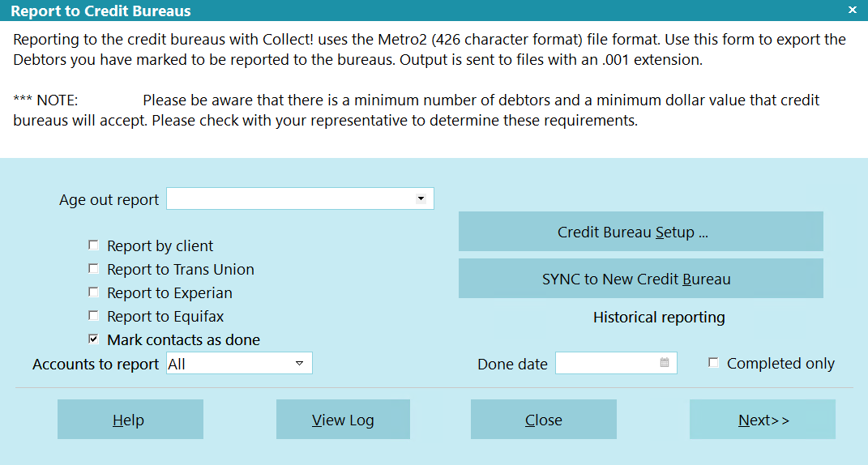
Task: Uncheck Mark contacts as done
Action: pos(93,339)
